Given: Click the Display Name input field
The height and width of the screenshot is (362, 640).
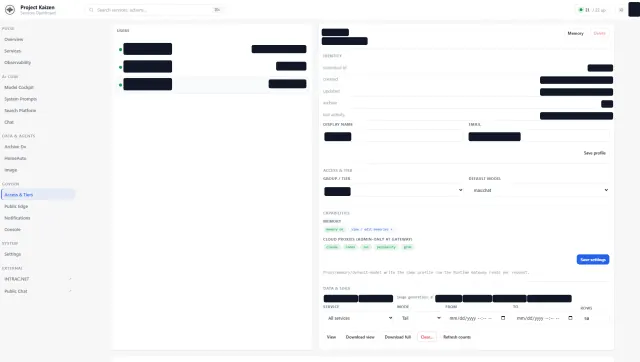Looking at the screenshot, I should 393,136.
